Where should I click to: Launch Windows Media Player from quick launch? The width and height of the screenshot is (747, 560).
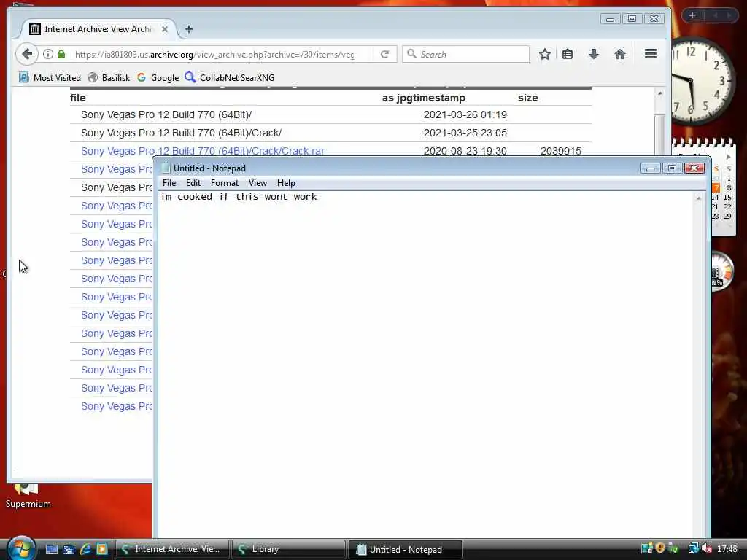(102, 549)
